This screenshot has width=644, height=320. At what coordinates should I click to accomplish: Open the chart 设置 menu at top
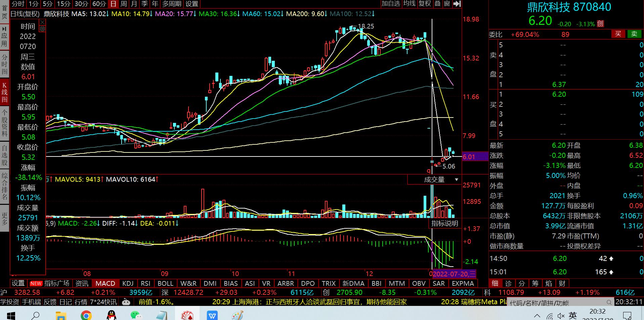[192, 4]
